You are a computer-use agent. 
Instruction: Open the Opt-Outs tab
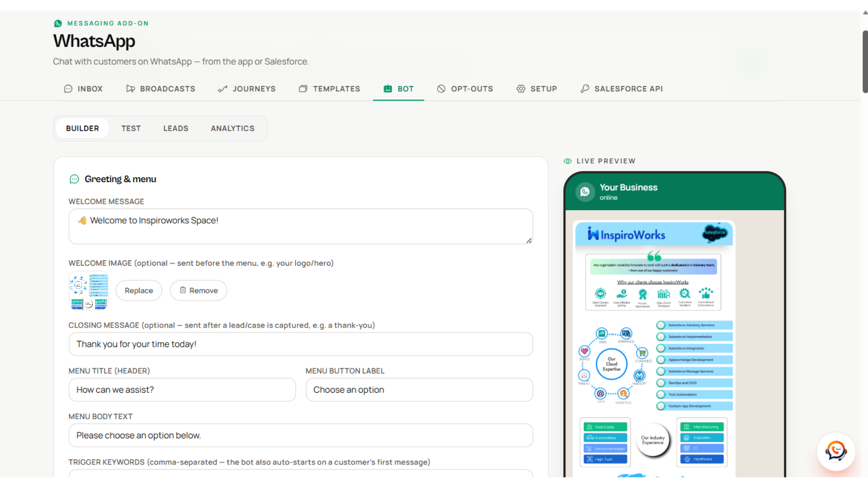click(x=465, y=89)
